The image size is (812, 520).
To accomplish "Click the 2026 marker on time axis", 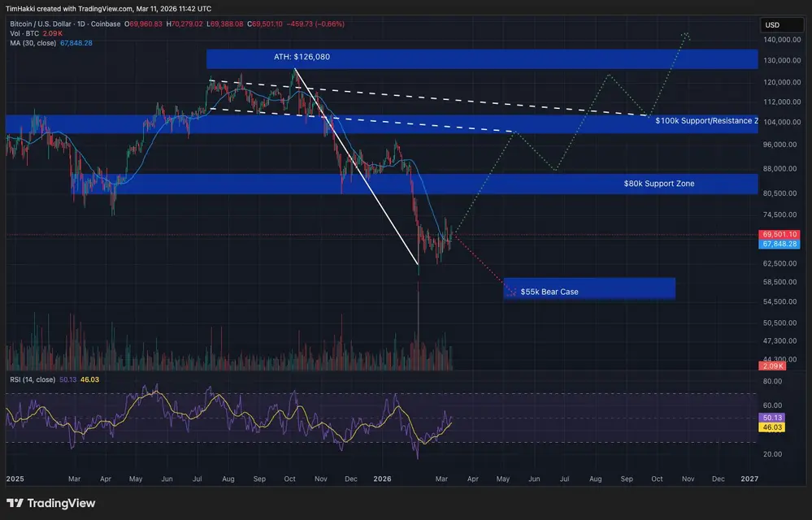I will (382, 479).
